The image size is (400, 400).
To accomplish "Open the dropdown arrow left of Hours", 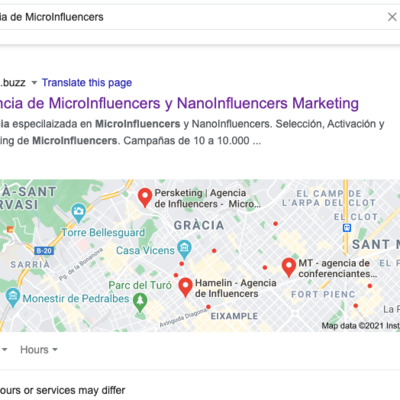I will pos(5,350).
